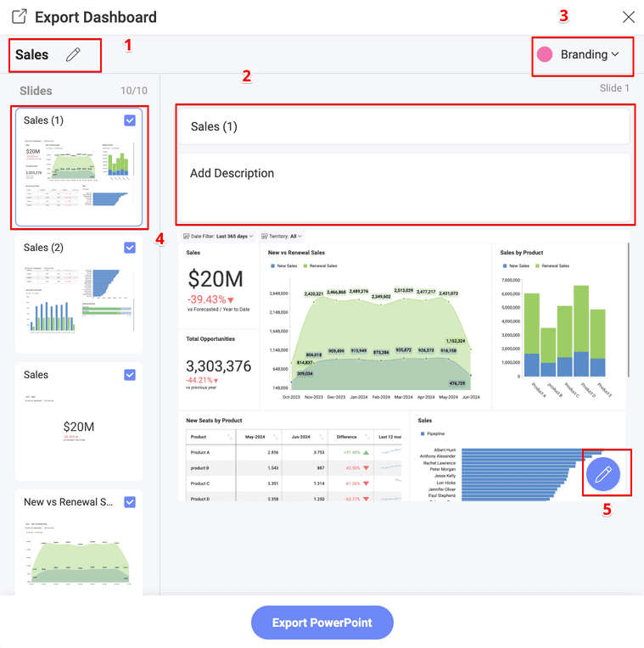Screen dimensions: 644x648
Task: Click the Slide 1 label
Action: click(x=614, y=88)
